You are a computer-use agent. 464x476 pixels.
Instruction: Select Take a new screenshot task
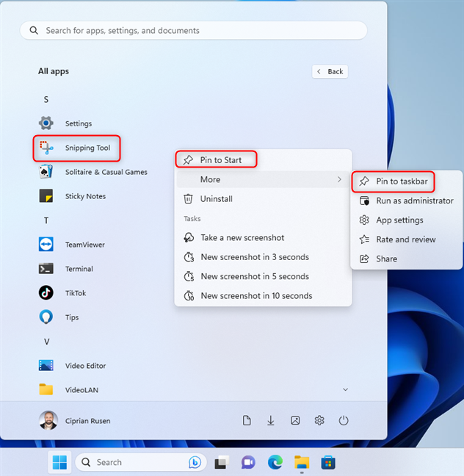pyautogui.click(x=263, y=237)
